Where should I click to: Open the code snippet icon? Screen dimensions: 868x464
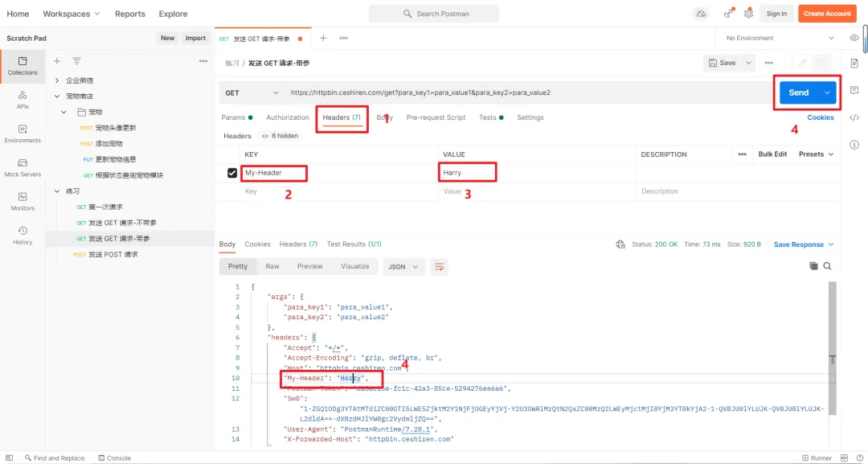pos(854,117)
